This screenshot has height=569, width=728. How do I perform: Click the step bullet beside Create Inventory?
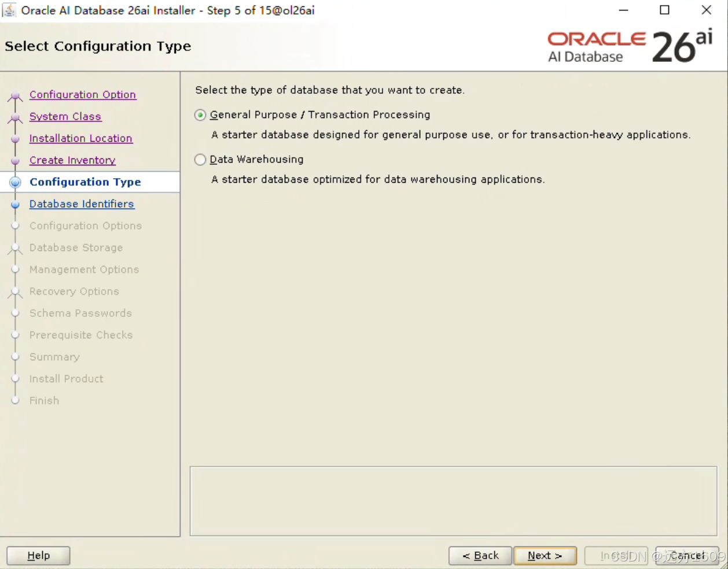tap(16, 161)
